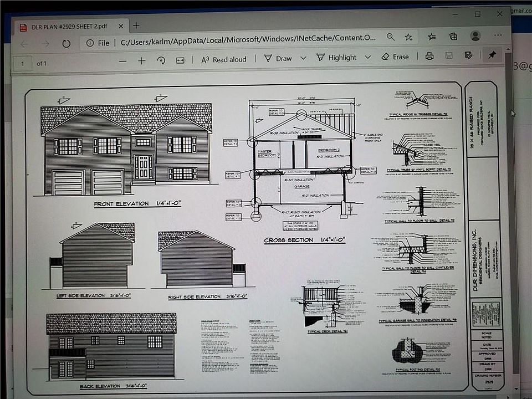Zoom in the PDF document
The width and height of the screenshot is (532, 399).
point(142,61)
